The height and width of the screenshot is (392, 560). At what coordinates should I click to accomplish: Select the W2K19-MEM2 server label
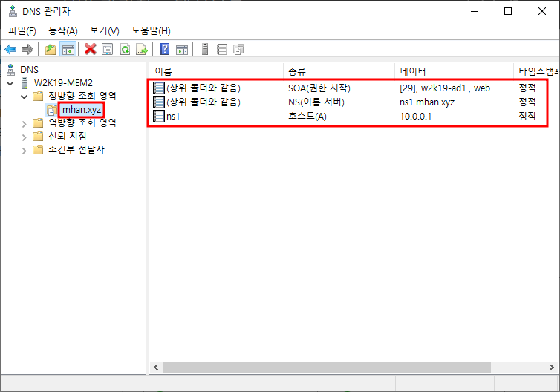63,83
